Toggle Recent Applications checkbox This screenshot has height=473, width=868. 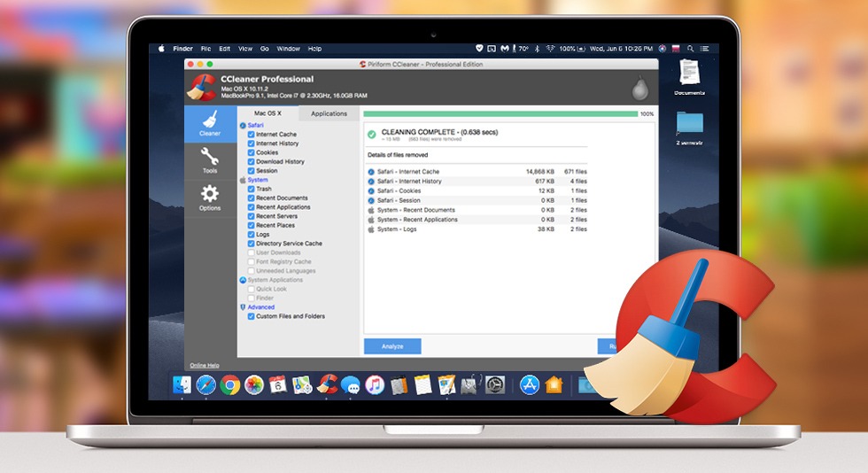click(251, 207)
